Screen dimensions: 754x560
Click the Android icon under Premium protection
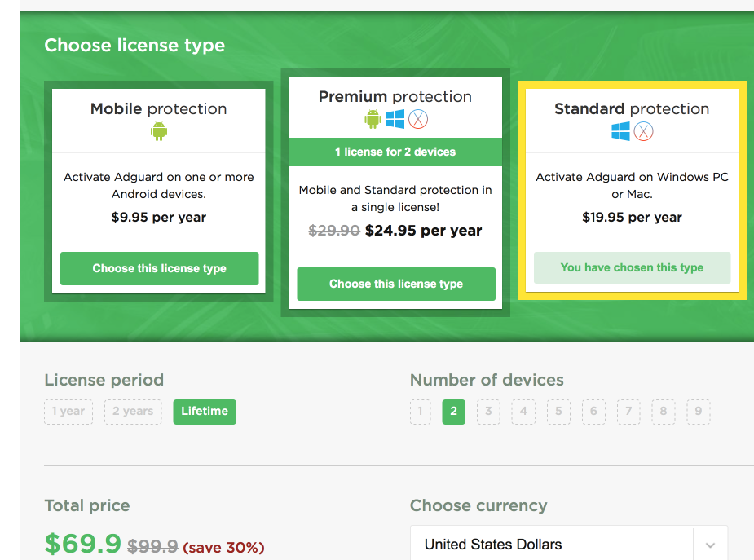pos(373,119)
